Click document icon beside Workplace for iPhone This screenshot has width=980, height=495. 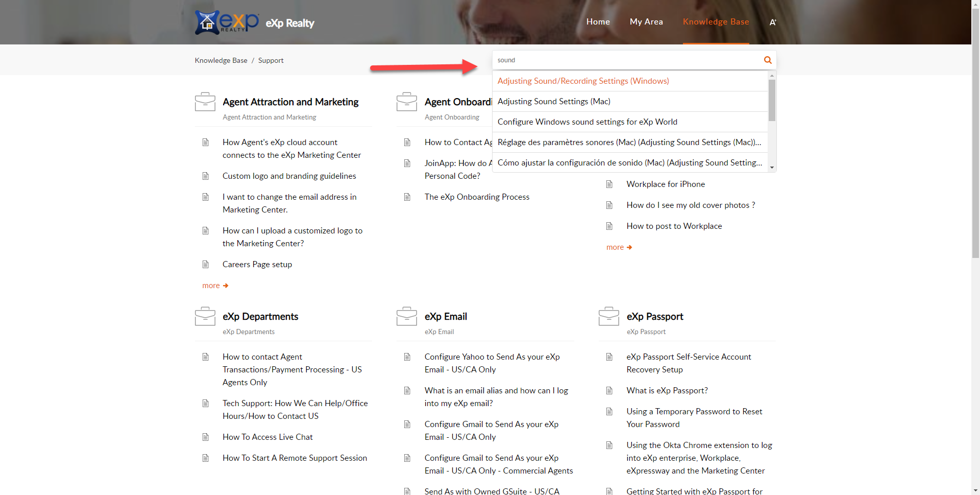tap(609, 184)
